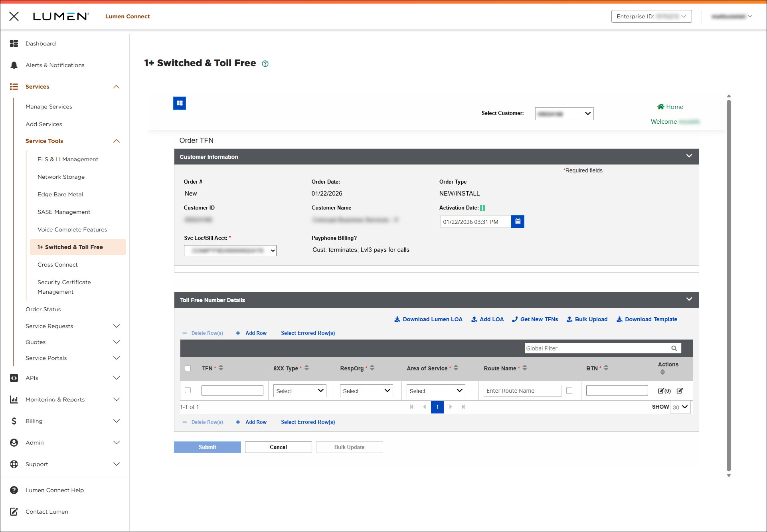Go to last page arrow
The width and height of the screenshot is (767, 532).
point(463,407)
